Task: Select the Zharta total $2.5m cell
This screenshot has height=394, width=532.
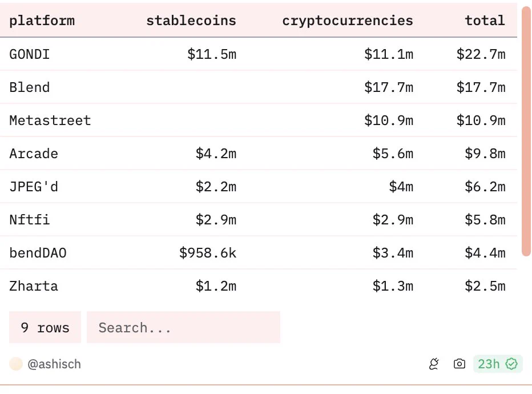Action: (485, 286)
